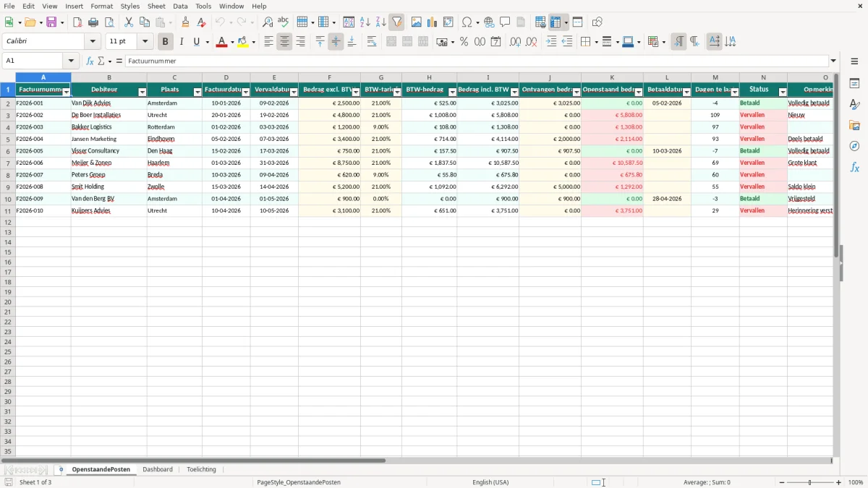Screen dimensions: 868x488
Task: Select row 7 header
Action: point(8,163)
